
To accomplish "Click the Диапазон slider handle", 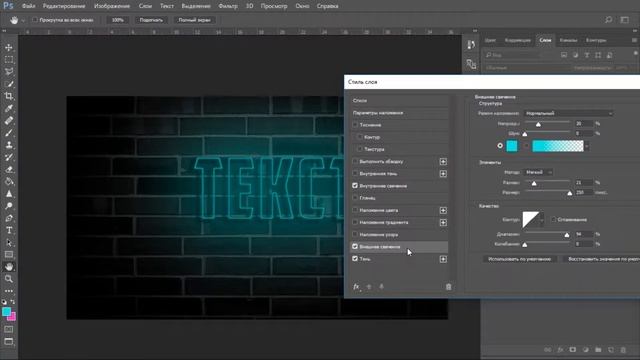I will [567, 235].
